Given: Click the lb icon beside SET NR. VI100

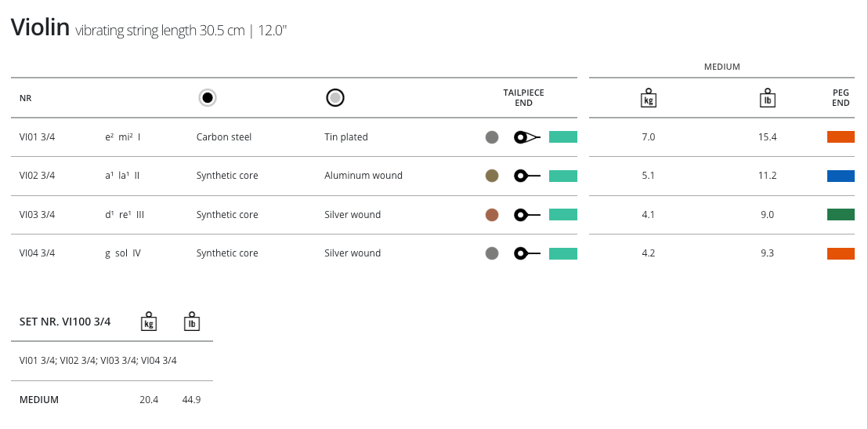Looking at the screenshot, I should tap(191, 322).
